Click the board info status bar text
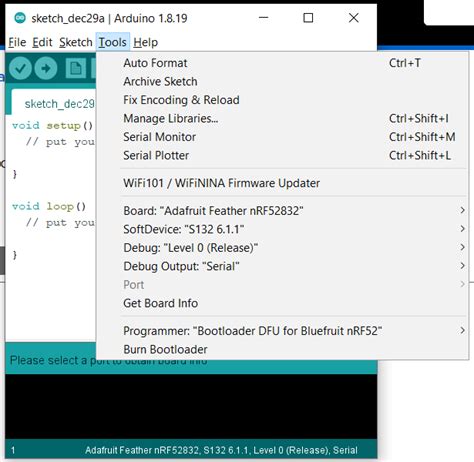 click(221, 450)
